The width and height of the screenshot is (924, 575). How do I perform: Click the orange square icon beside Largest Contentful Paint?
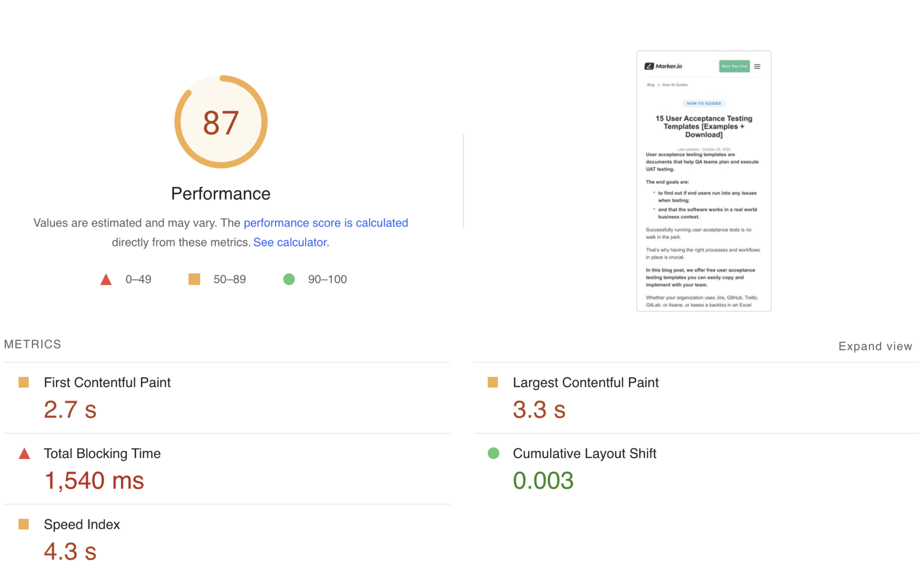493,382
